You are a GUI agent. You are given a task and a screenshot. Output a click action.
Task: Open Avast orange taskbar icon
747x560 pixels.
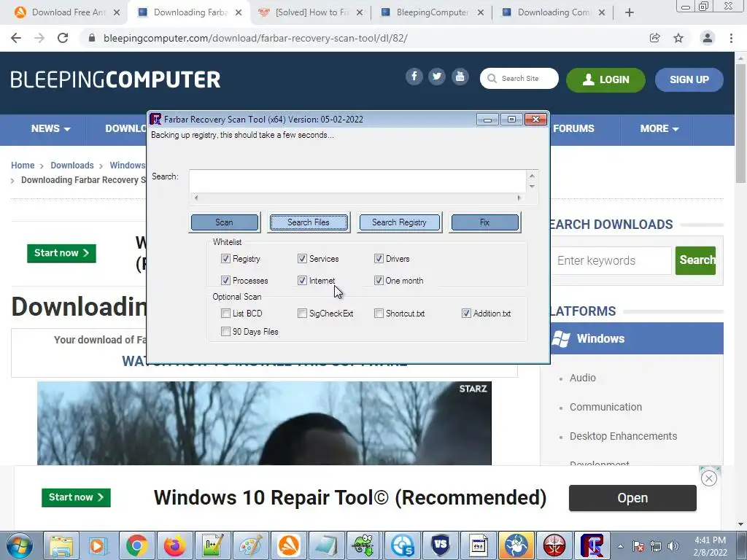click(289, 545)
